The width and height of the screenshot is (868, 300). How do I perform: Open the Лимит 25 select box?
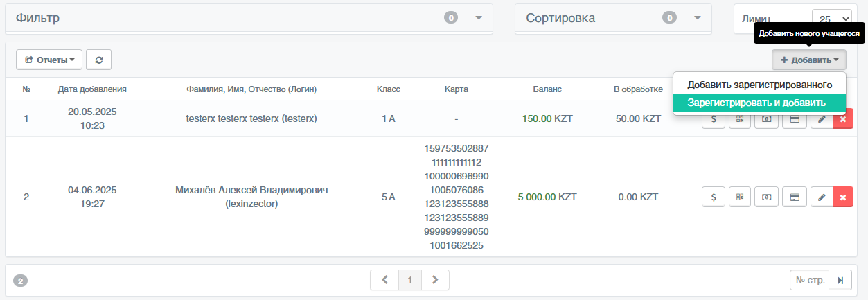832,19
